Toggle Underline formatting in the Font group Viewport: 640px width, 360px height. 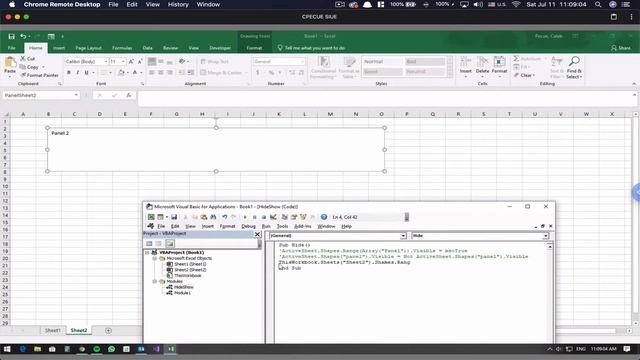pos(86,73)
